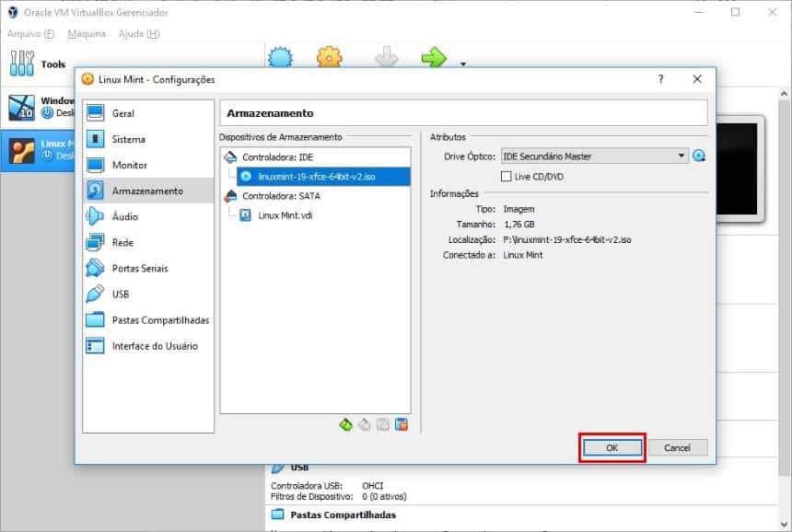Expand the Start button dropdown arrow
Image resolution: width=792 pixels, height=532 pixels.
(x=463, y=64)
